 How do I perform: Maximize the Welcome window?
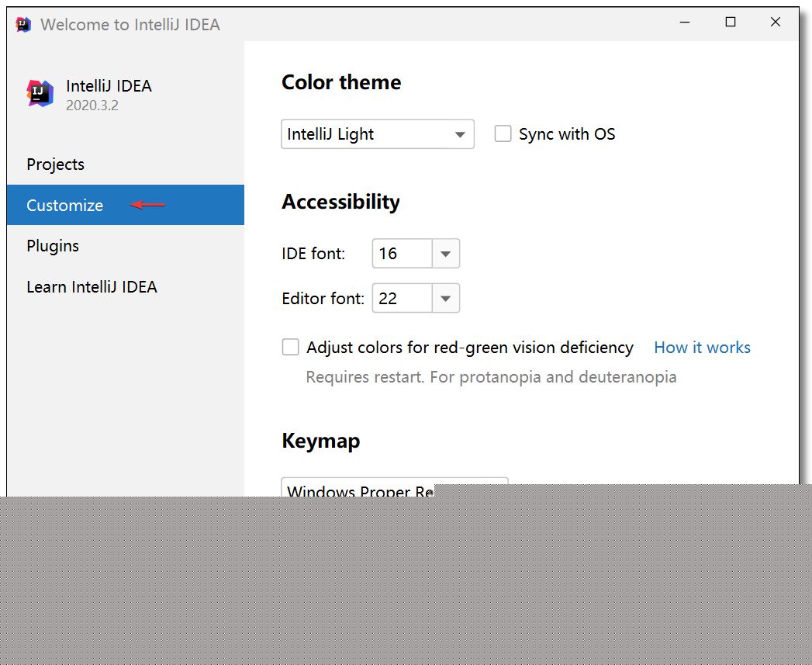(730, 23)
